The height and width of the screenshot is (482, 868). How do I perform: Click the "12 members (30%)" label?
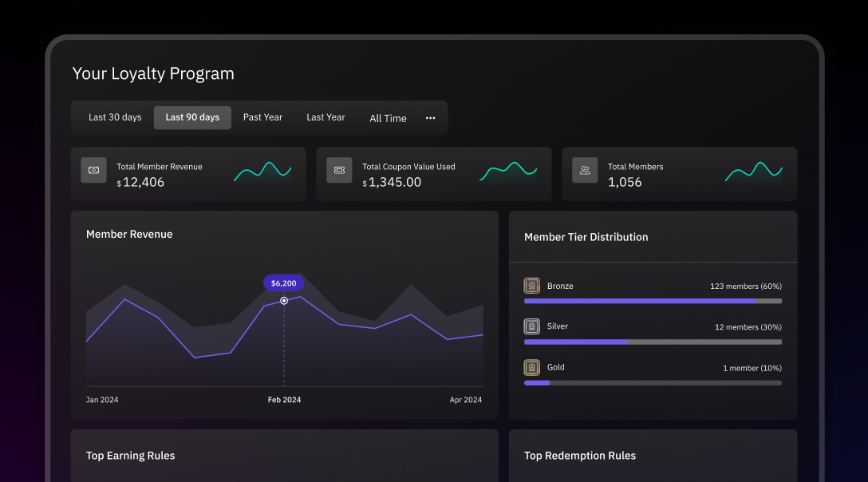(748, 327)
